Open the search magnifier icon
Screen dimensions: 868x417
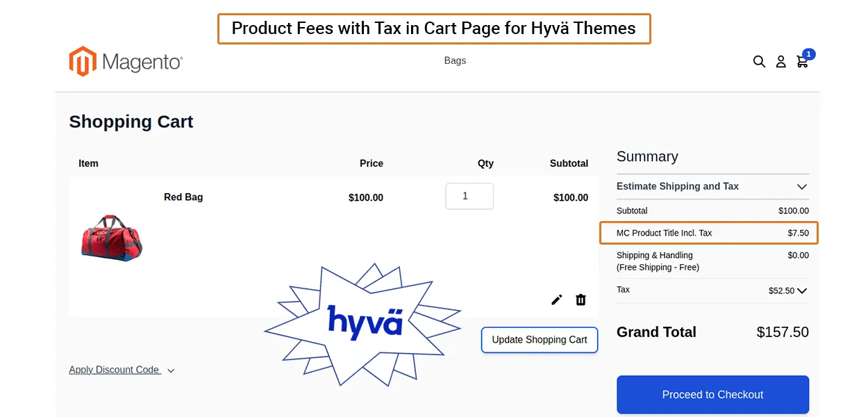coord(759,62)
